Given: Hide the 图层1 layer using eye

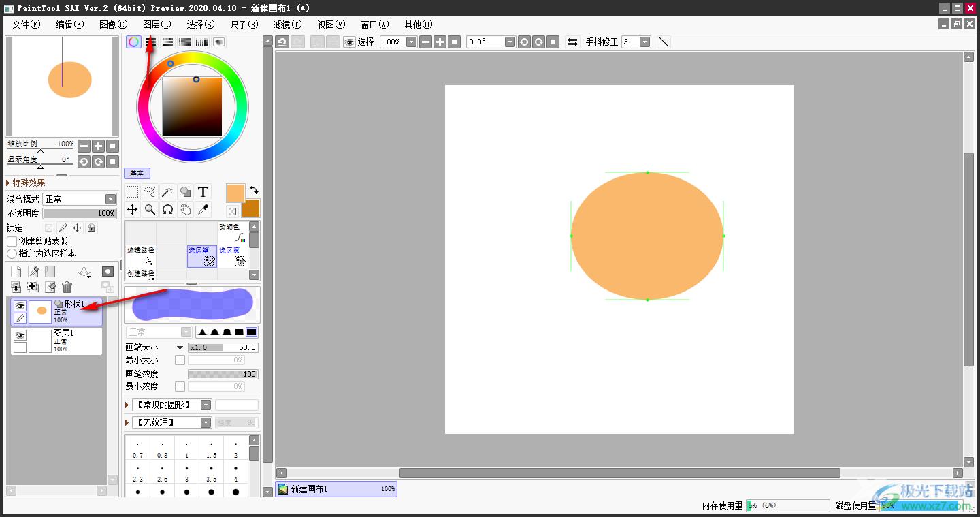Looking at the screenshot, I should 20,335.
